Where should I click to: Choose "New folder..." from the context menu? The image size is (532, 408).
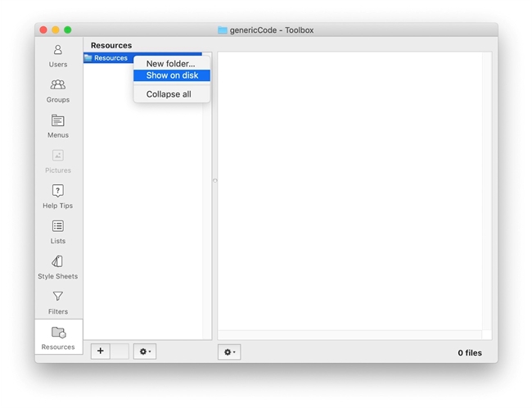pyautogui.click(x=171, y=64)
